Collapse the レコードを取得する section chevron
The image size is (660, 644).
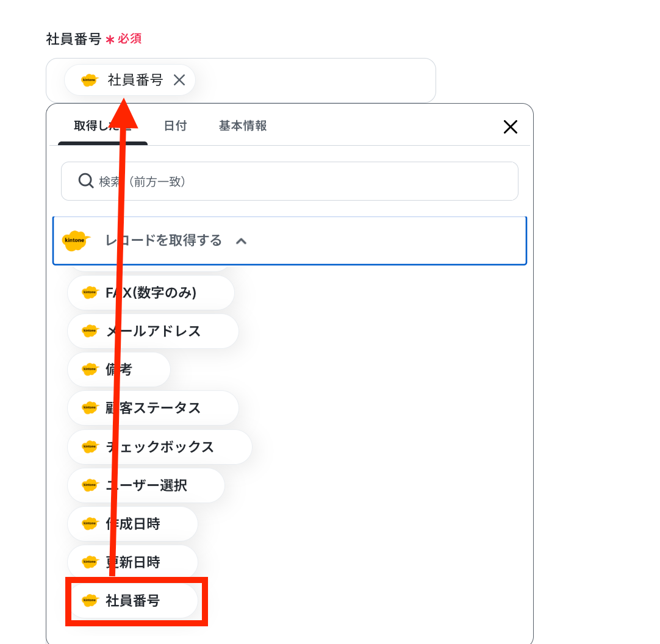click(241, 241)
